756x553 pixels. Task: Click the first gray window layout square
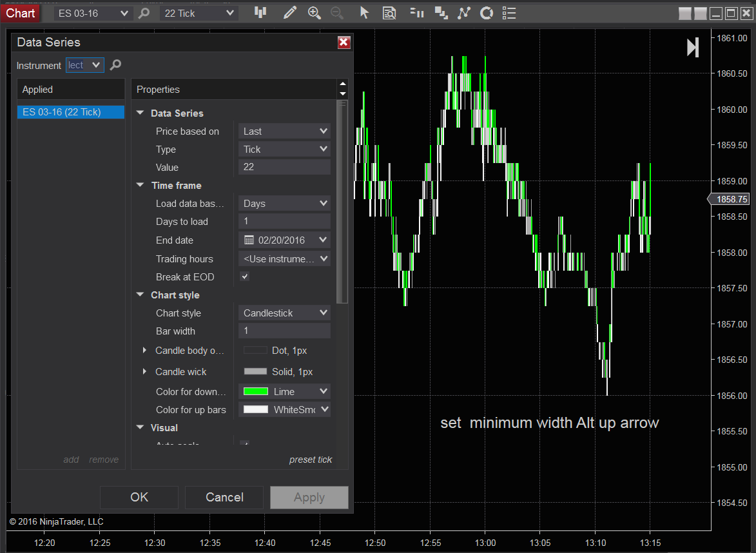[x=684, y=14]
